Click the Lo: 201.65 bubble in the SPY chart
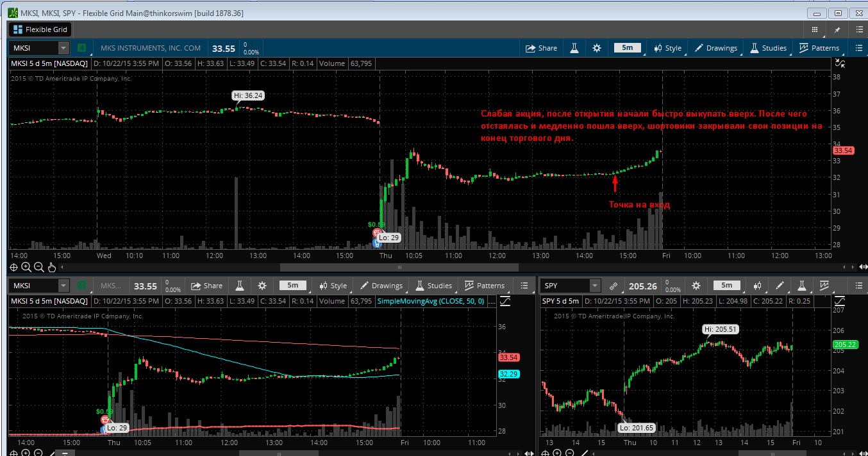 (638, 427)
